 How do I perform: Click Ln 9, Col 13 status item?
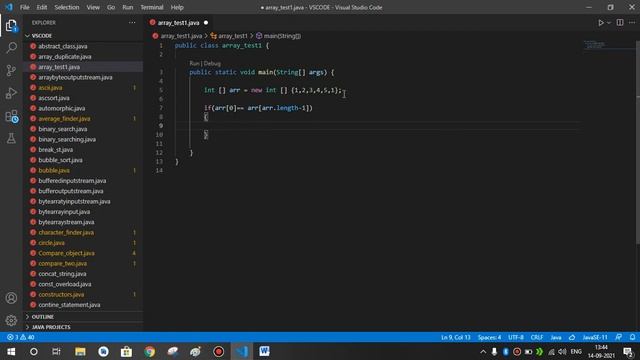tap(456, 338)
